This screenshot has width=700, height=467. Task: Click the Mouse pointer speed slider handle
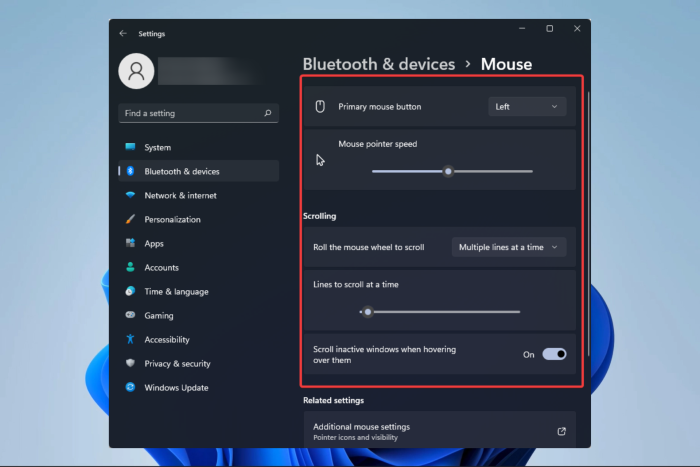[x=448, y=171]
